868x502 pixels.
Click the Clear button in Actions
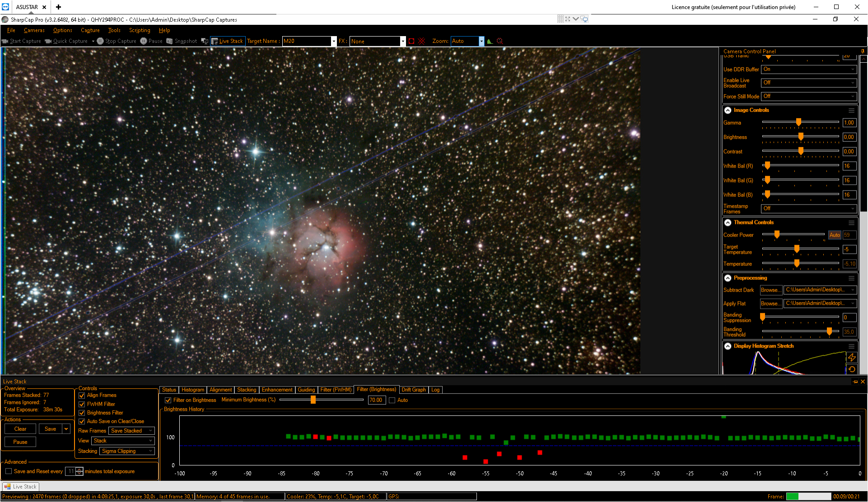20,429
